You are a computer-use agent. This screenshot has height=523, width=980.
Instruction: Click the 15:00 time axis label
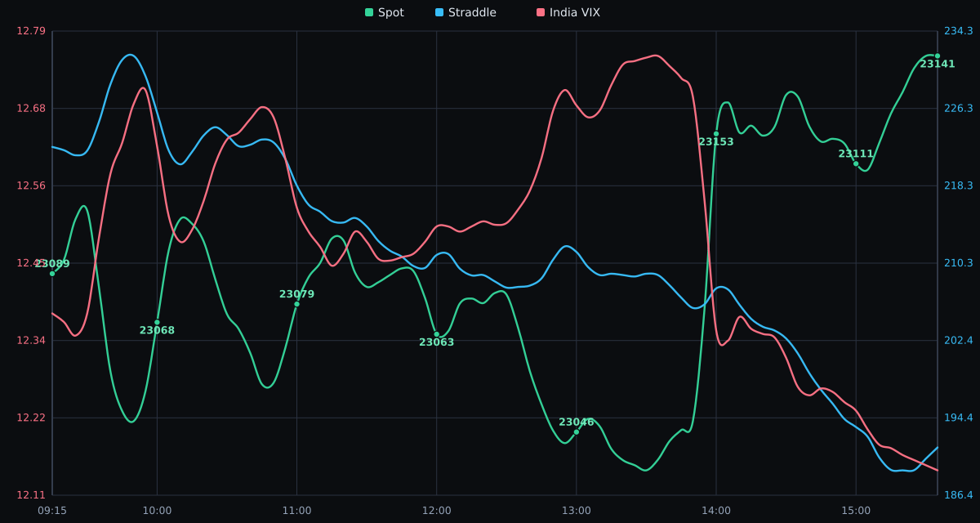[x=856, y=511]
